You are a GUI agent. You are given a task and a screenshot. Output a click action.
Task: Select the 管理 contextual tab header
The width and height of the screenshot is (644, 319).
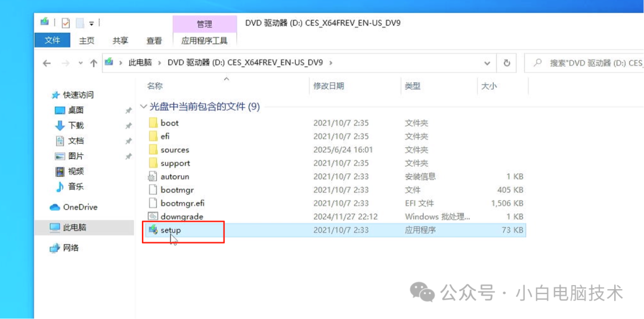coord(205,24)
